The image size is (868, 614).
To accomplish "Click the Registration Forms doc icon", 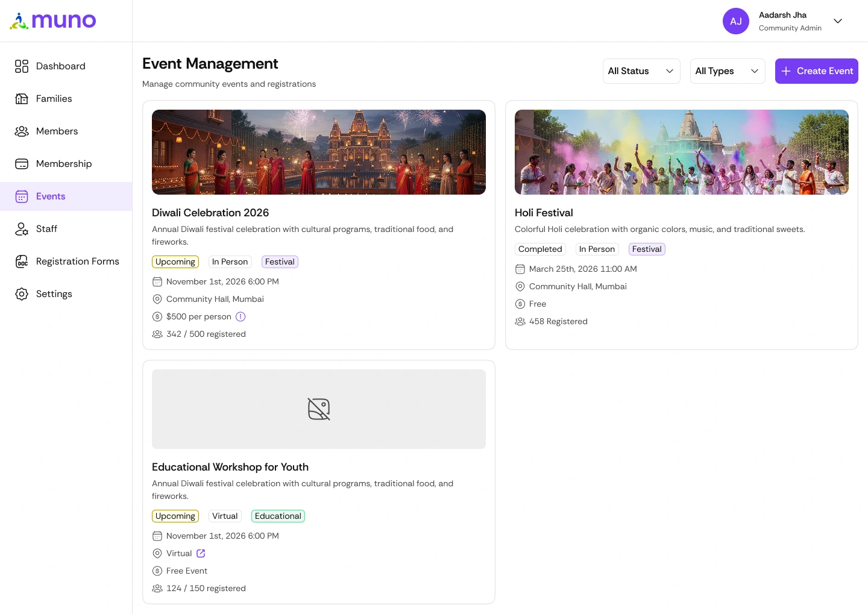I will click(x=22, y=262).
